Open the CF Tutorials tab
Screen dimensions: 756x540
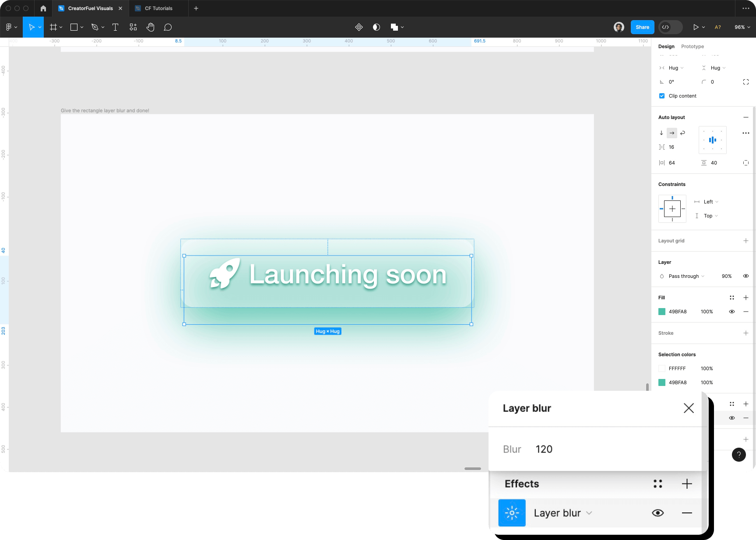(158, 8)
